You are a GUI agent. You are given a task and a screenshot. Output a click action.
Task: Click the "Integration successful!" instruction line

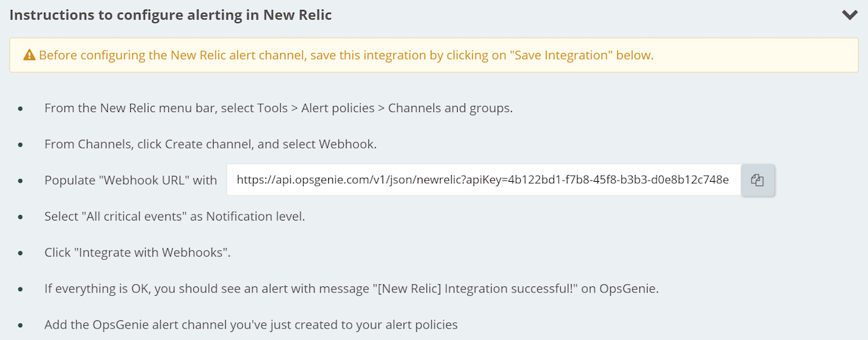(352, 288)
